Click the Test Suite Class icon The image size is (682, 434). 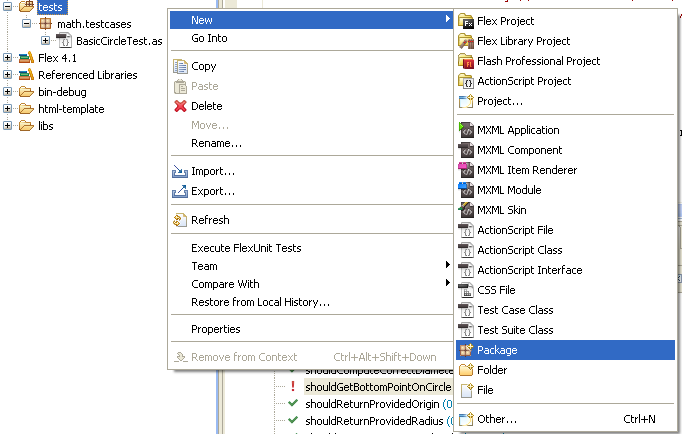click(465, 330)
